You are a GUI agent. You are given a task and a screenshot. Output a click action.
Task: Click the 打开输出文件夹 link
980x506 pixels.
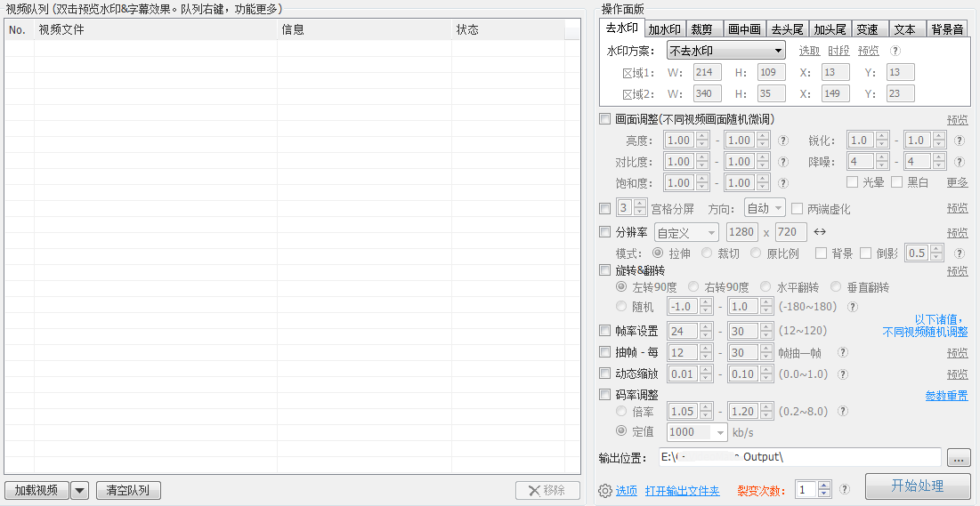click(x=682, y=491)
